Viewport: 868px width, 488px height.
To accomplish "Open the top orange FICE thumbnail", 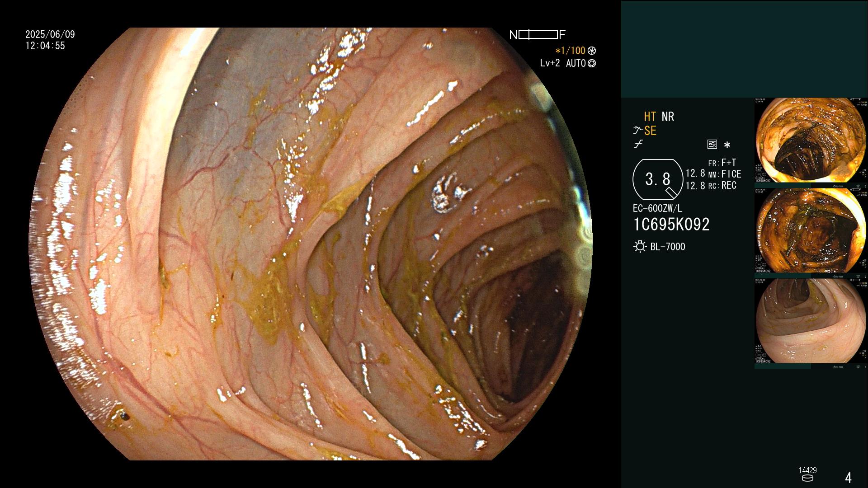I will pos(811,140).
